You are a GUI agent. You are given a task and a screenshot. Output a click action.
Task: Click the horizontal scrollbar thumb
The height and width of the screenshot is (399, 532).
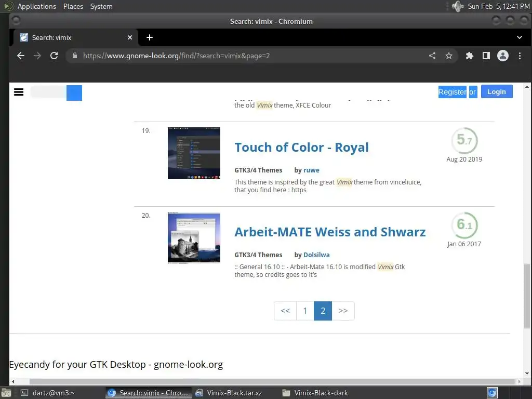[272, 381]
